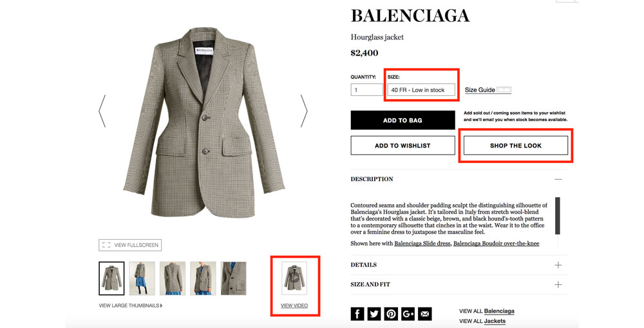The height and width of the screenshot is (328, 644).
Task: Open View Fullscreen mode
Action: [130, 245]
